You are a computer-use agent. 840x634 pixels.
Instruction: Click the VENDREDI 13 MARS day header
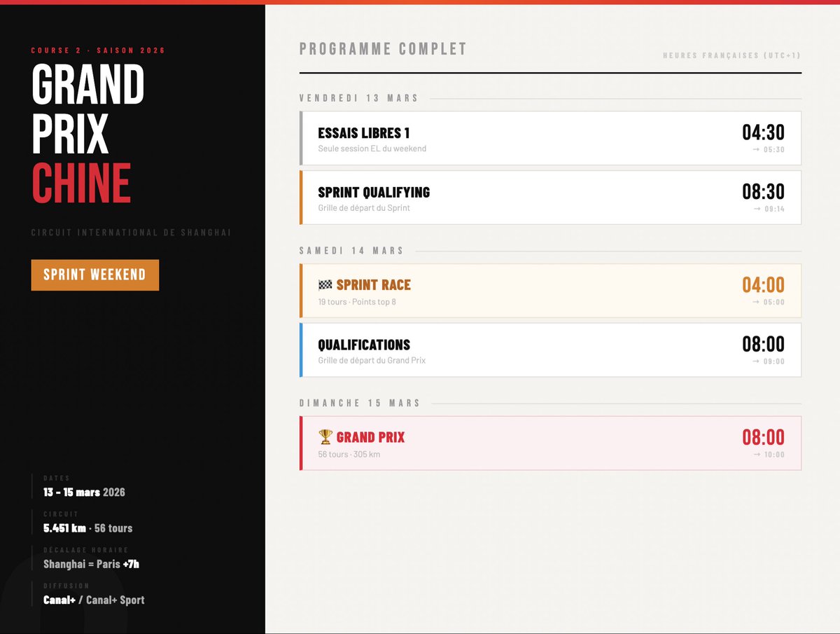point(358,98)
